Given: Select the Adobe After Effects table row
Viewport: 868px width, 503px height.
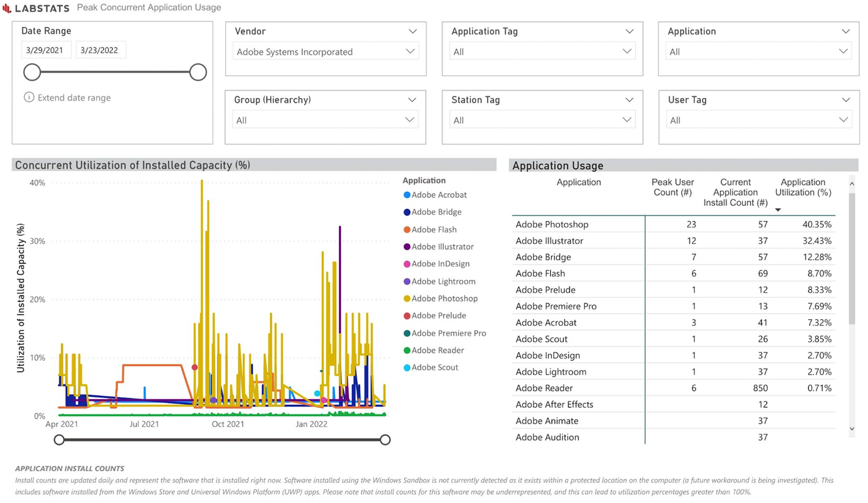Looking at the screenshot, I should 674,404.
